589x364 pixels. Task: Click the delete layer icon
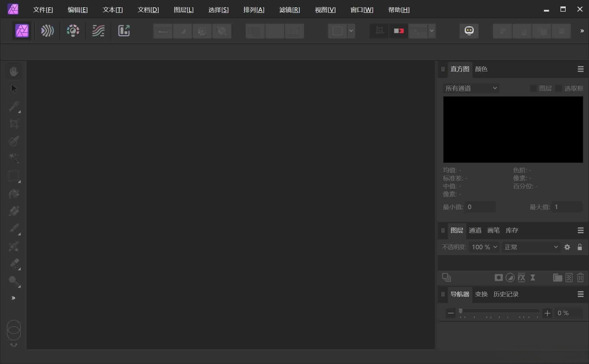[581, 278]
